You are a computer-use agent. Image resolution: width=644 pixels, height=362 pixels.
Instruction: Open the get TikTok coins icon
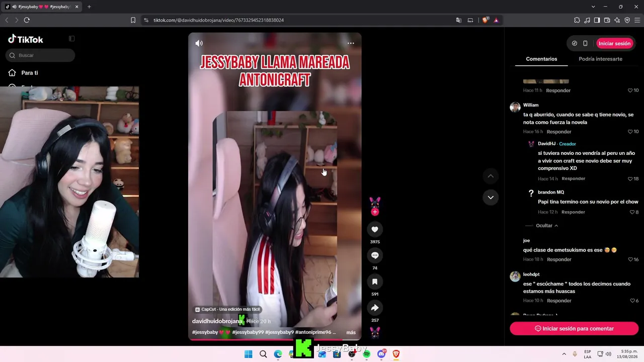(575, 43)
